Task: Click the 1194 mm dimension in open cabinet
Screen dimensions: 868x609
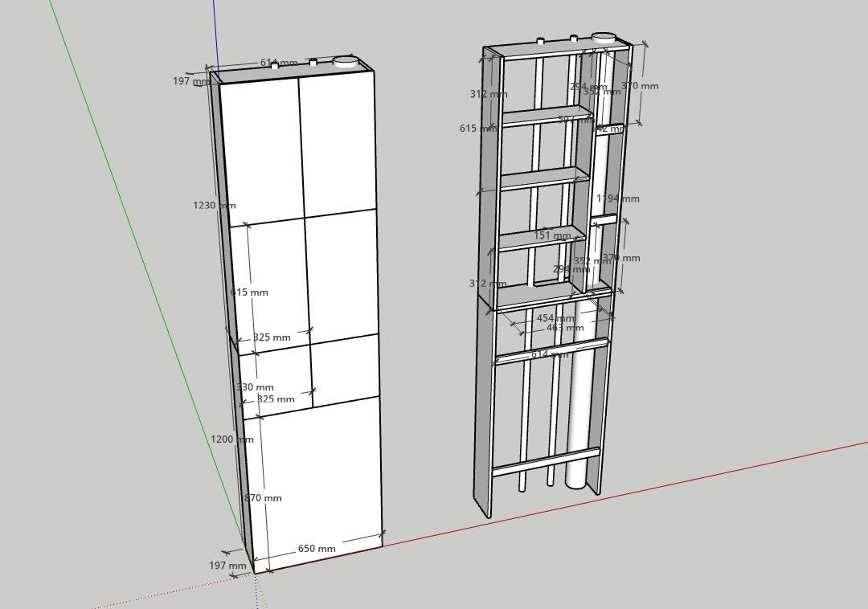Action: [x=618, y=198]
